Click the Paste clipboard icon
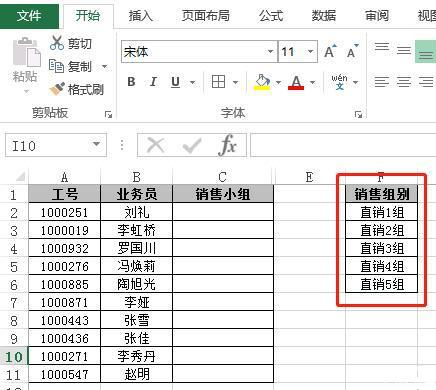 coord(27,52)
